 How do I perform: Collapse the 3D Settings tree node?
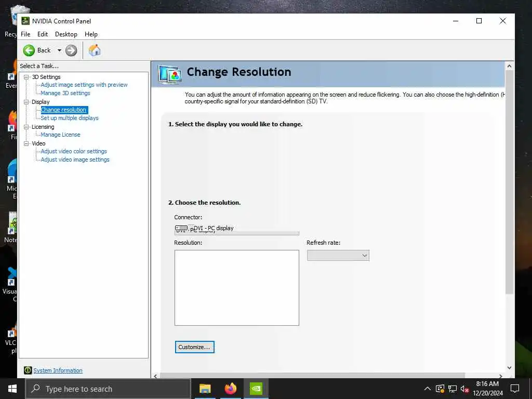coord(26,77)
